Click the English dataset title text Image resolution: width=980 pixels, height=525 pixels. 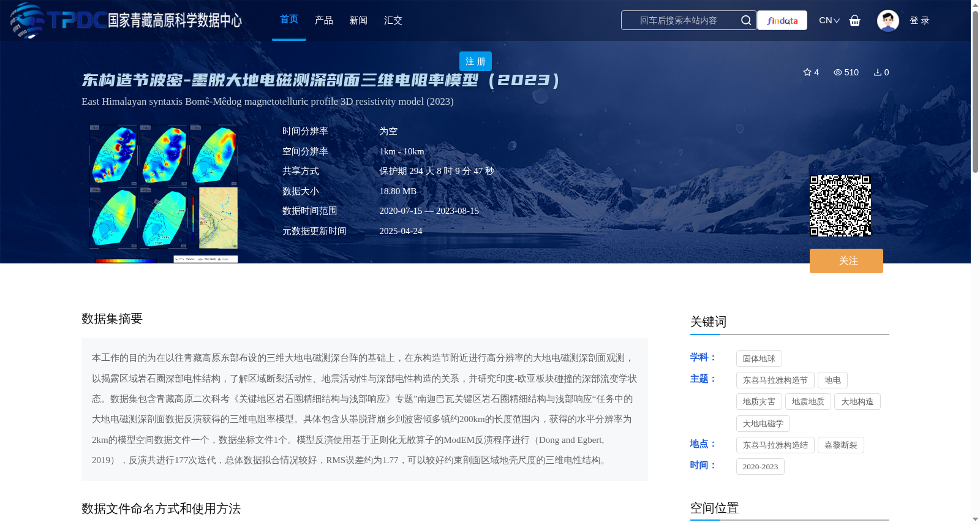pyautogui.click(x=268, y=102)
